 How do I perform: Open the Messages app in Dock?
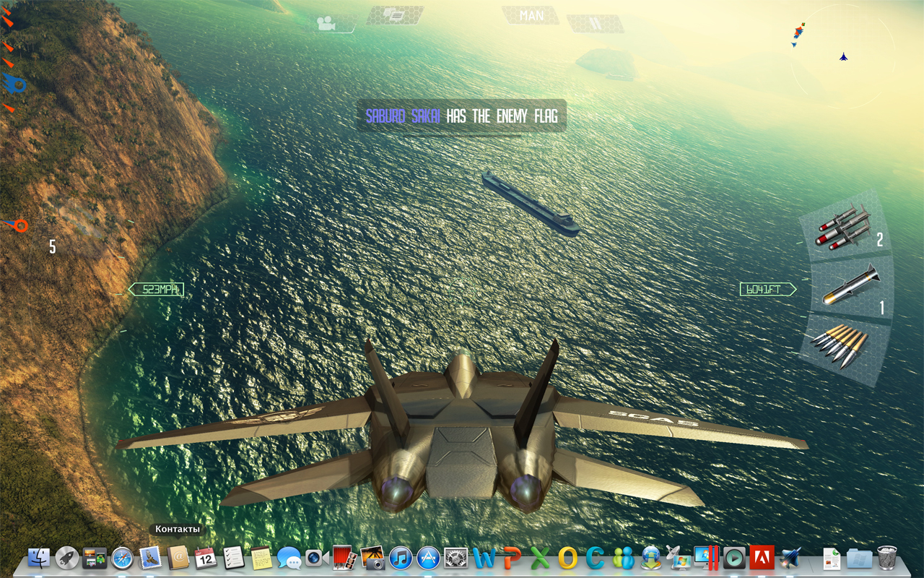point(289,558)
